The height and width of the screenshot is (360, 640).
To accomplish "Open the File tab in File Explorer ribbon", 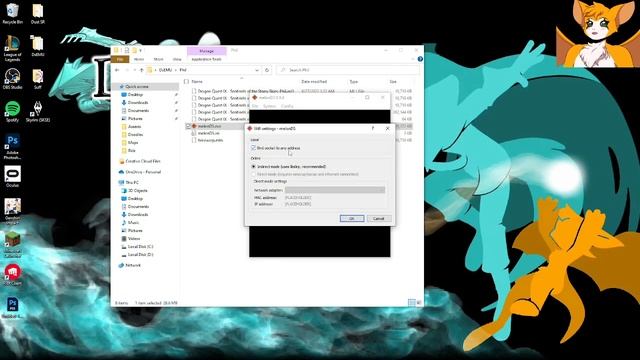I will (x=120, y=59).
